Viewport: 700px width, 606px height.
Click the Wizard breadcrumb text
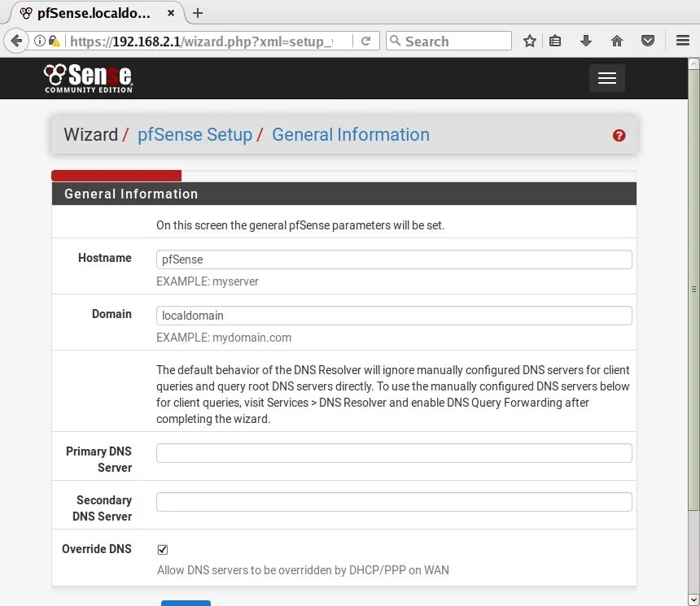point(90,135)
